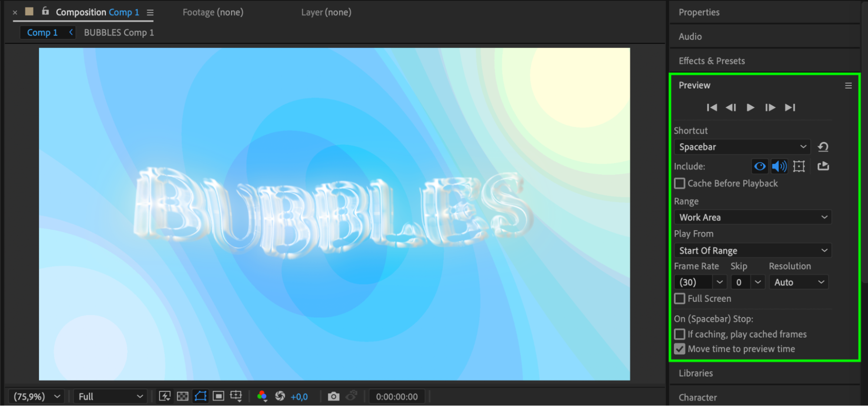Toggle the Composition viewer lock icon

tap(45, 11)
